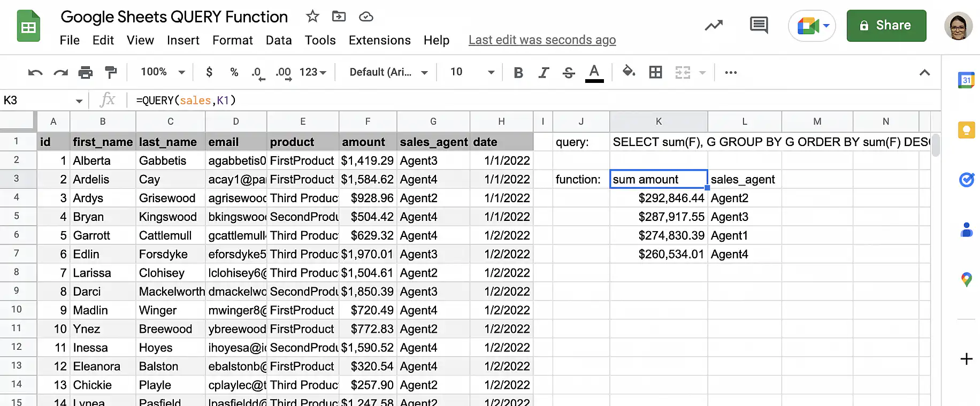Print the spreadsheet with printer icon
The image size is (980, 406).
(86, 72)
